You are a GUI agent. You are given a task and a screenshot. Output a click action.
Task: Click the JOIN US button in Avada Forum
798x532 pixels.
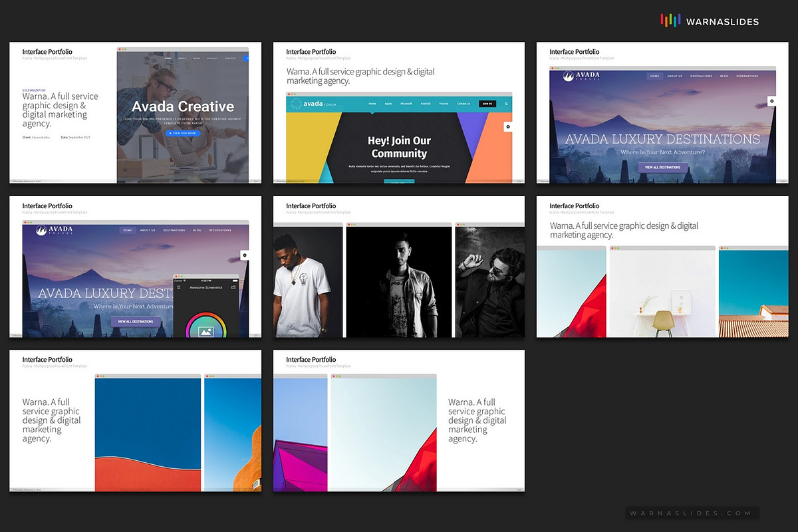point(488,104)
